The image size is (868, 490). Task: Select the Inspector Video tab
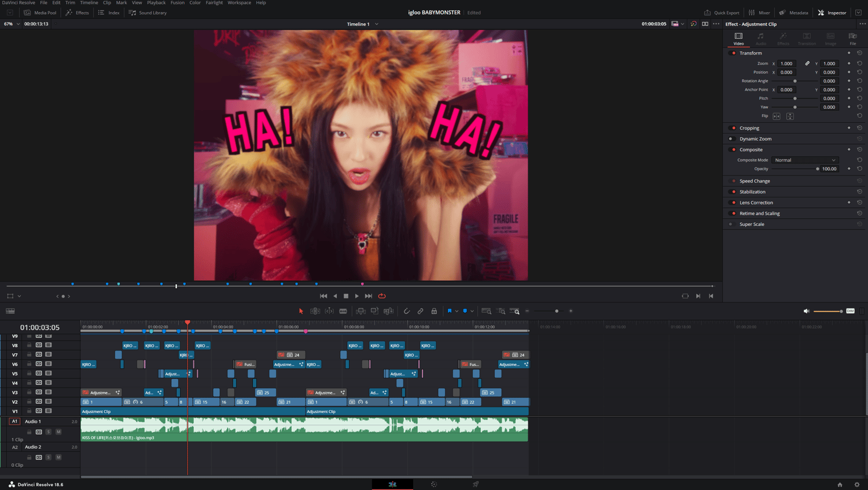click(738, 39)
